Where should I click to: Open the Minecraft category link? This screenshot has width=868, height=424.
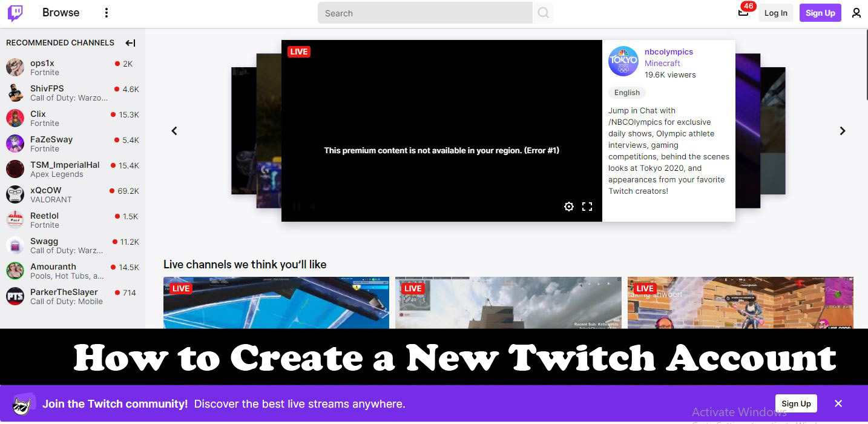coord(662,63)
